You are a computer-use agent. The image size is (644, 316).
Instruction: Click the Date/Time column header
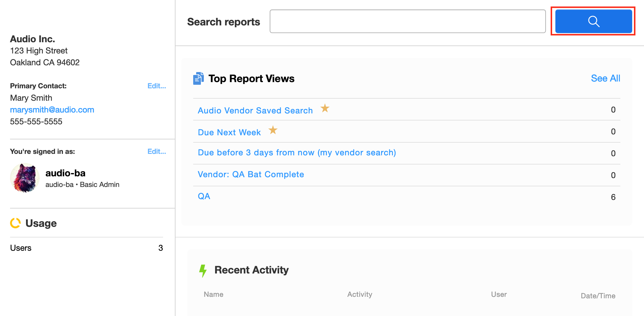point(598,296)
